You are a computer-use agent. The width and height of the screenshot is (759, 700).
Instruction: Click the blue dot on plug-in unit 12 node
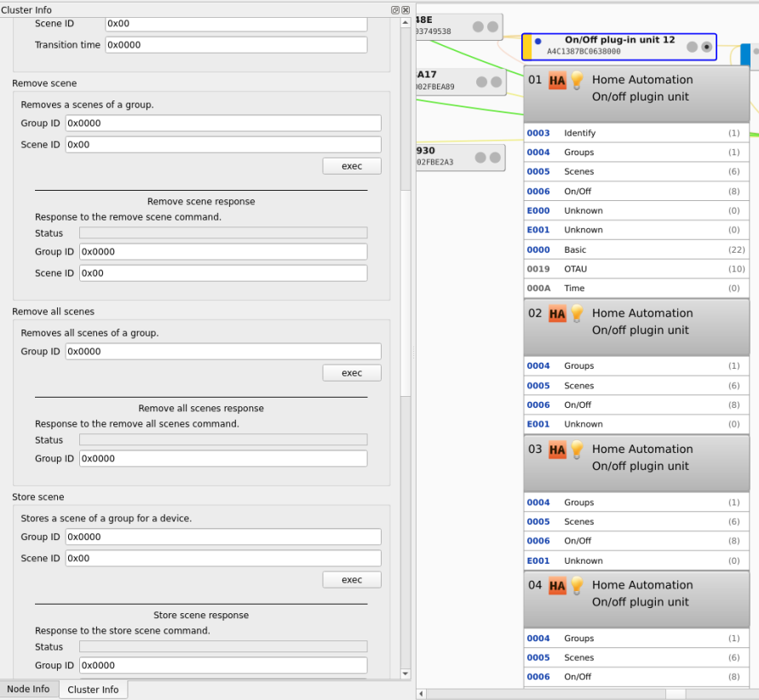coord(538,42)
